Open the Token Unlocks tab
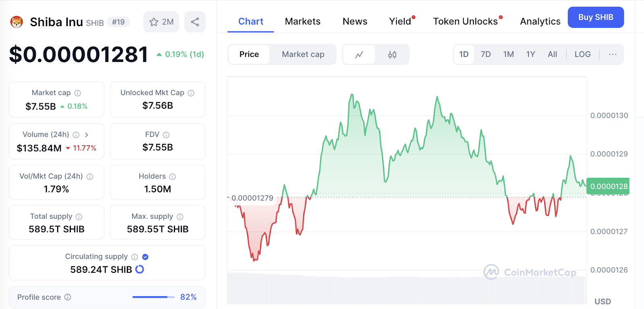The image size is (644, 309). click(466, 21)
